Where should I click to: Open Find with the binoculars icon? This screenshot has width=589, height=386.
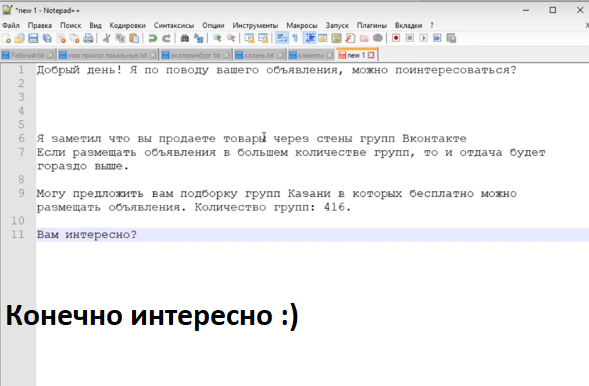185,38
